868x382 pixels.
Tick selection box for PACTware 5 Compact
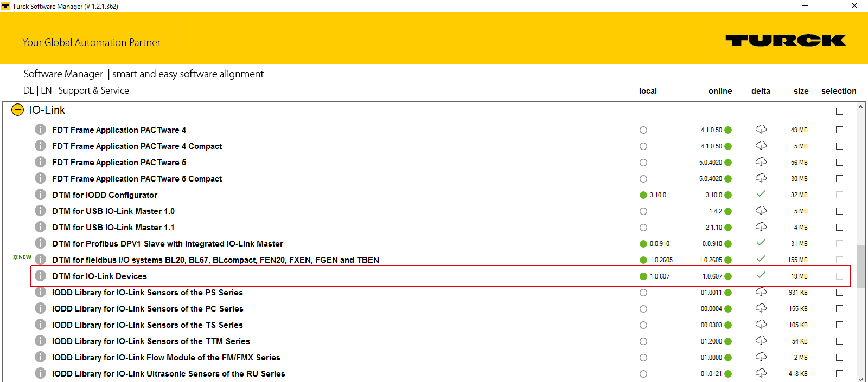pyautogui.click(x=839, y=178)
